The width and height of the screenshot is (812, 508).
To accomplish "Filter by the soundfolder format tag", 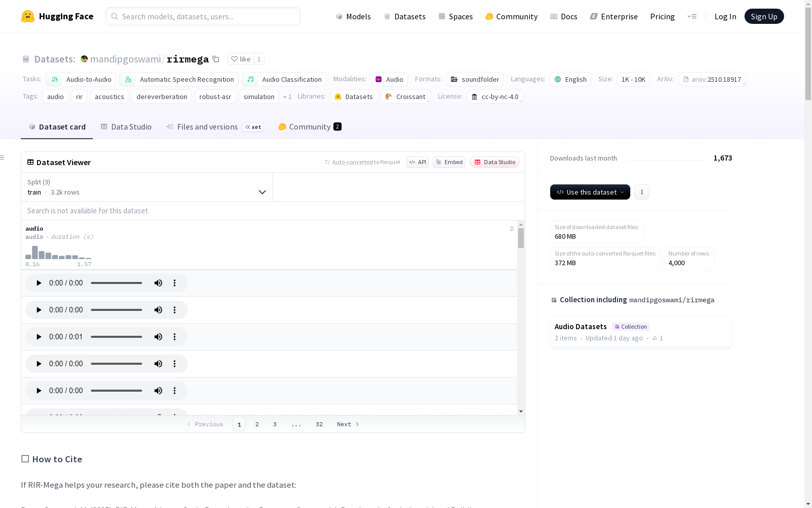I will point(475,79).
